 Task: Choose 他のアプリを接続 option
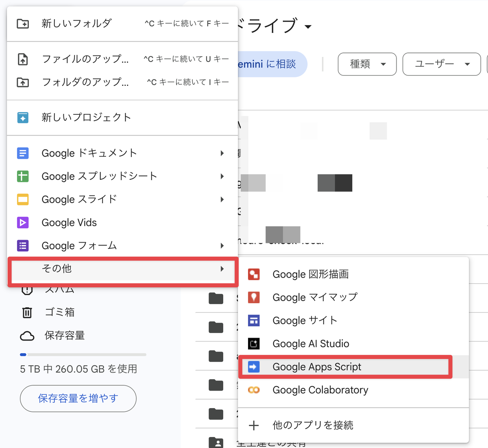click(x=353, y=426)
